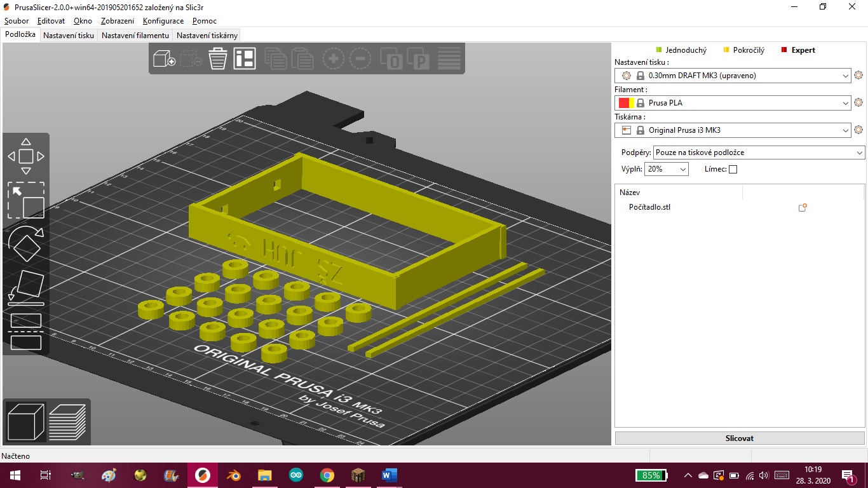868x488 pixels.
Task: Open the Prusa PLA filament dropdown
Action: tap(733, 103)
